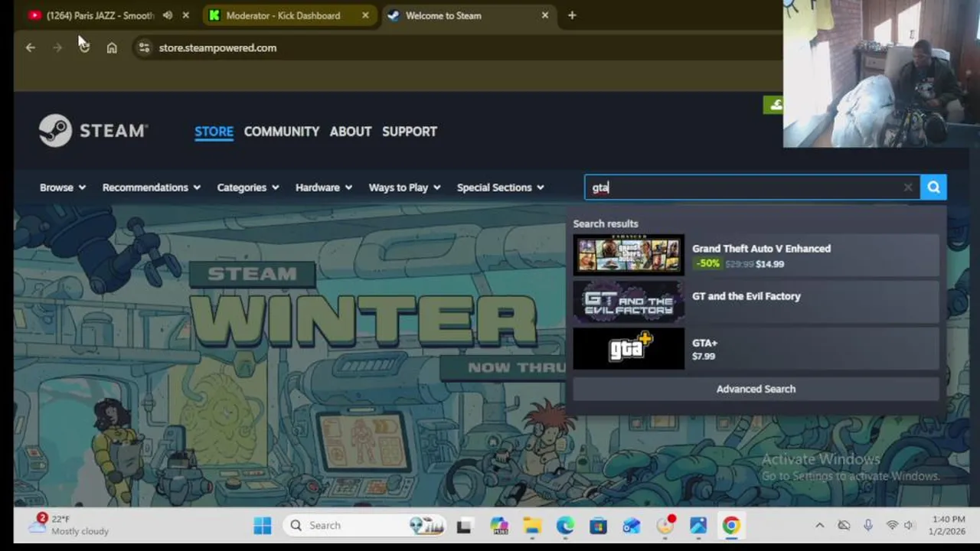Click the Steam logo in the header

pos(93,131)
